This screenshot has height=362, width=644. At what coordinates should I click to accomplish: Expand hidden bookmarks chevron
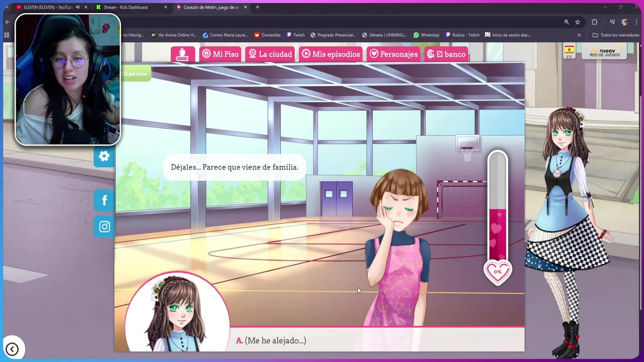pyautogui.click(x=579, y=35)
